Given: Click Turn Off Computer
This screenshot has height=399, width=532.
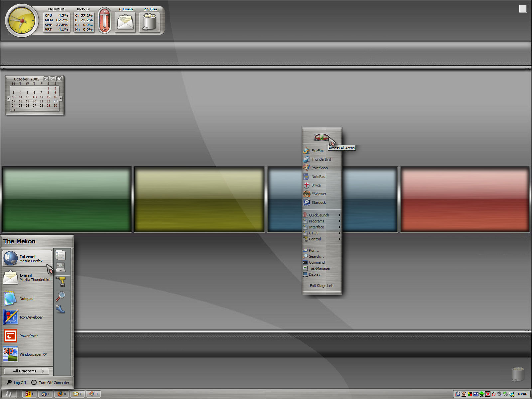Looking at the screenshot, I should click(x=50, y=383).
